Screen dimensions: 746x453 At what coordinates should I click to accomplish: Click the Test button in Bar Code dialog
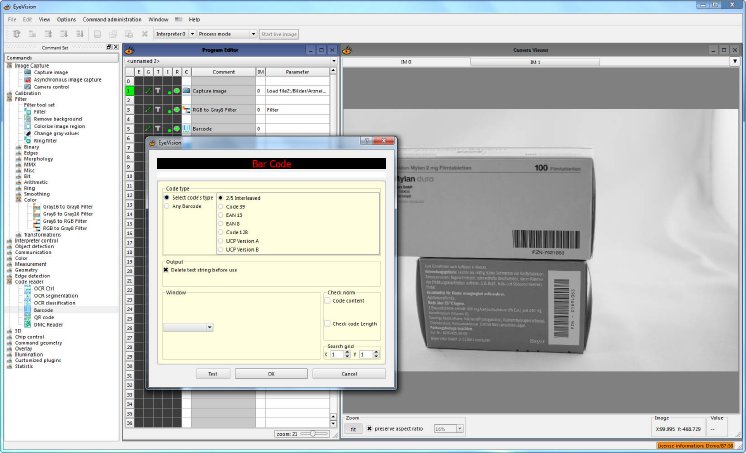pyautogui.click(x=212, y=373)
